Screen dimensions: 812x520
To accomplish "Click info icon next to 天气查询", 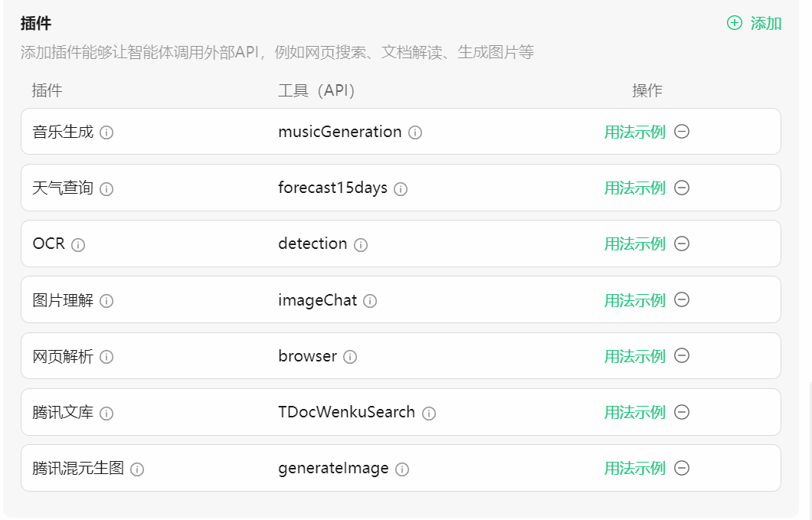I will pos(106,189).
